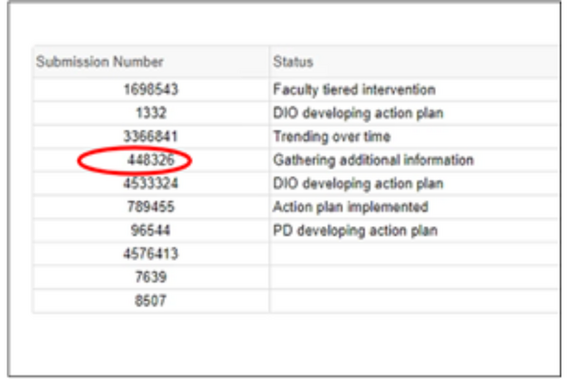
Task: Click DIO developing action plan for 1332
Action: click(358, 113)
